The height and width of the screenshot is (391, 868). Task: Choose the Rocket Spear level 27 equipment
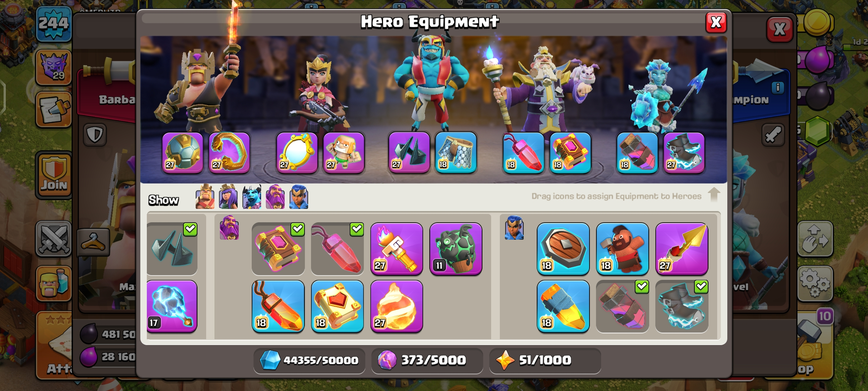pyautogui.click(x=682, y=249)
